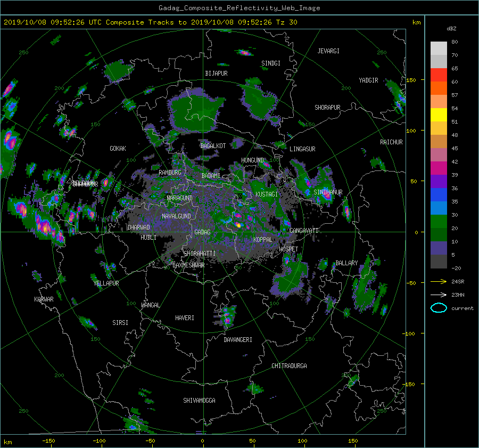
Task: Select the bright green 30 dBZ swatch
Action: pyautogui.click(x=439, y=222)
